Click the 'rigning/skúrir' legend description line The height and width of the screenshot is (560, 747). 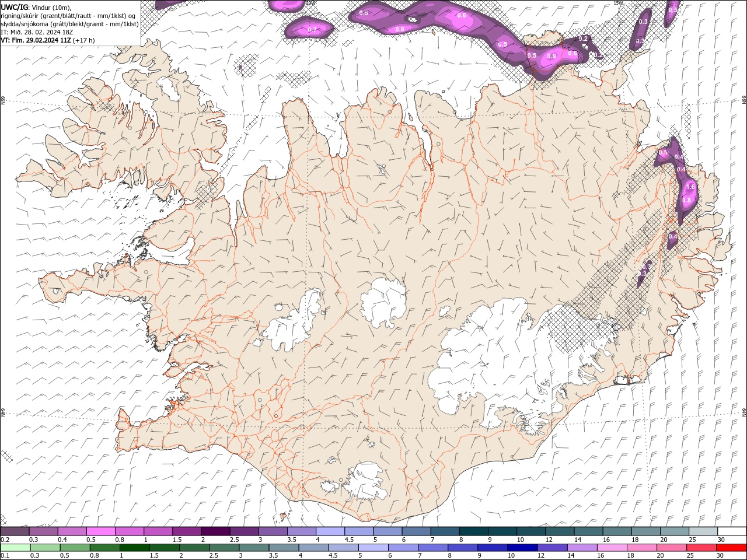coord(69,15)
